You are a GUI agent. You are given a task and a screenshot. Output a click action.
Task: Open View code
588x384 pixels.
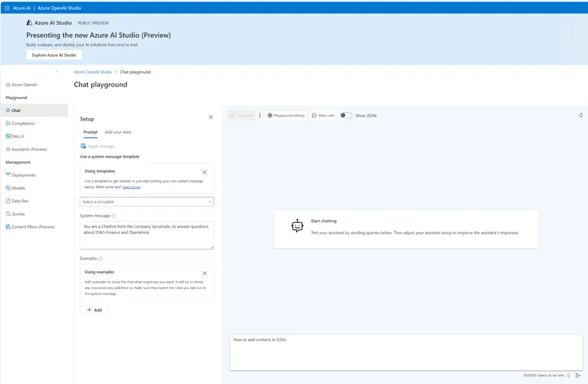click(323, 115)
